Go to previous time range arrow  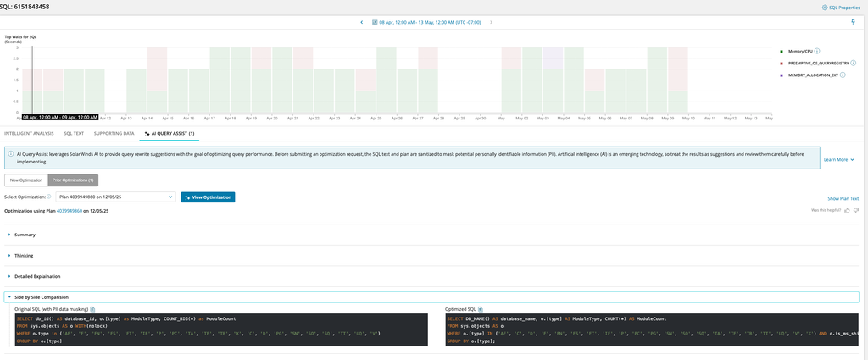point(362,22)
